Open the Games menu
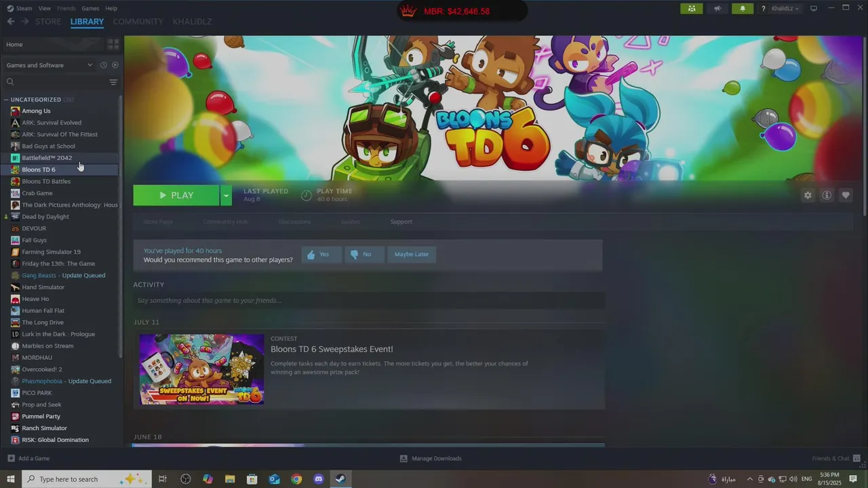The image size is (868, 488). 90,8
